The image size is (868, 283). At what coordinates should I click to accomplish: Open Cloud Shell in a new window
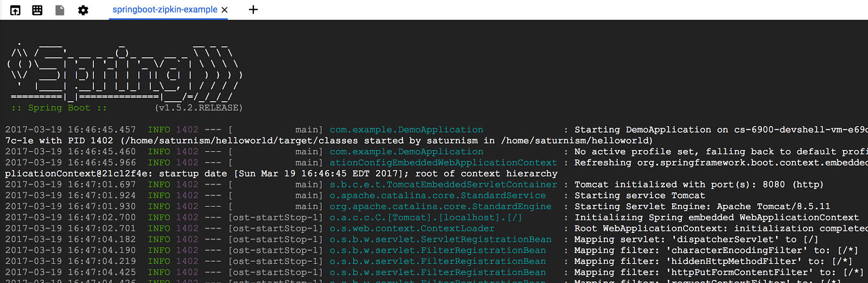[x=15, y=10]
